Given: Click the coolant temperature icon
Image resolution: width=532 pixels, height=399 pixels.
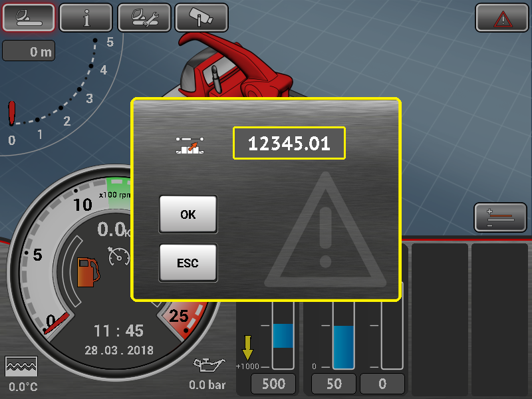Looking at the screenshot, I should [21, 366].
